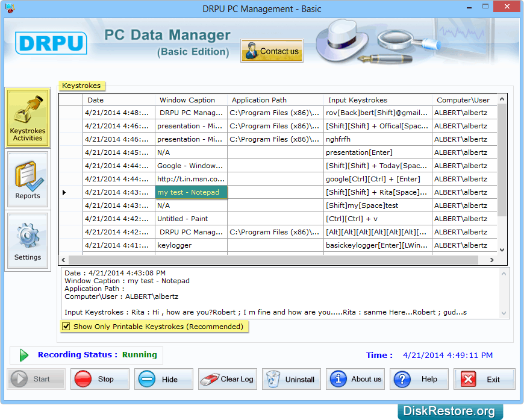Open the Help window
The image size is (524, 420).
click(x=419, y=379)
